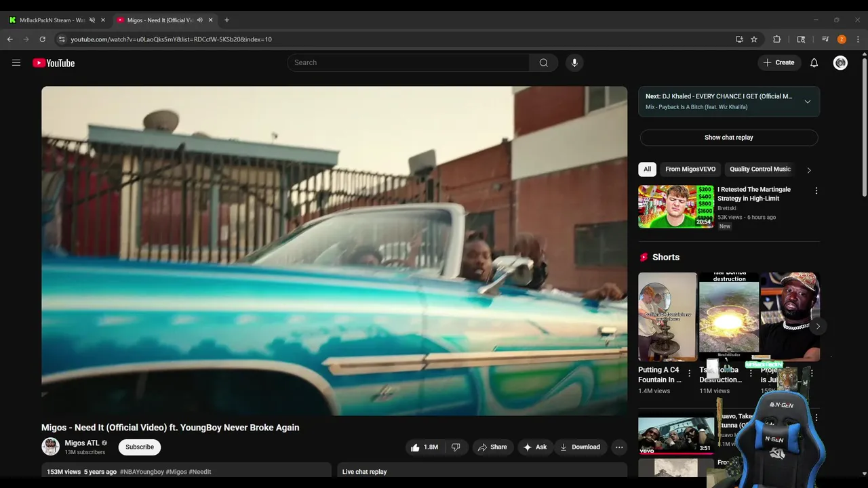Reload the page

tap(42, 39)
